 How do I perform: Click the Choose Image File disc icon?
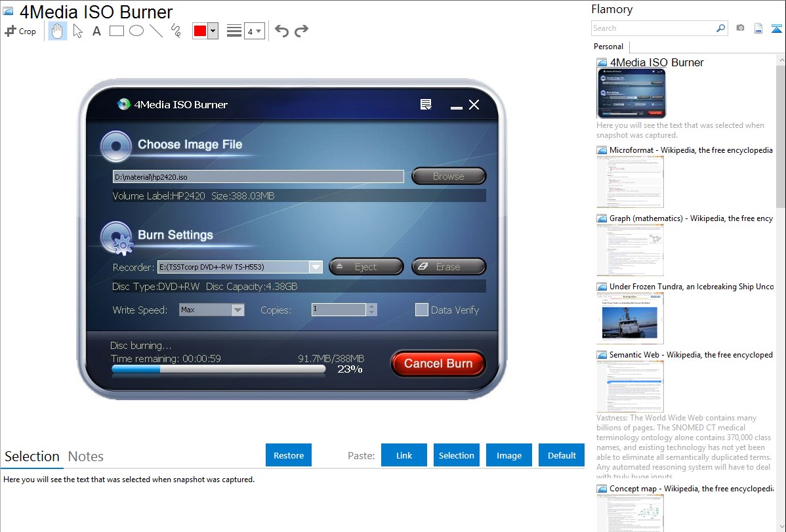[115, 146]
